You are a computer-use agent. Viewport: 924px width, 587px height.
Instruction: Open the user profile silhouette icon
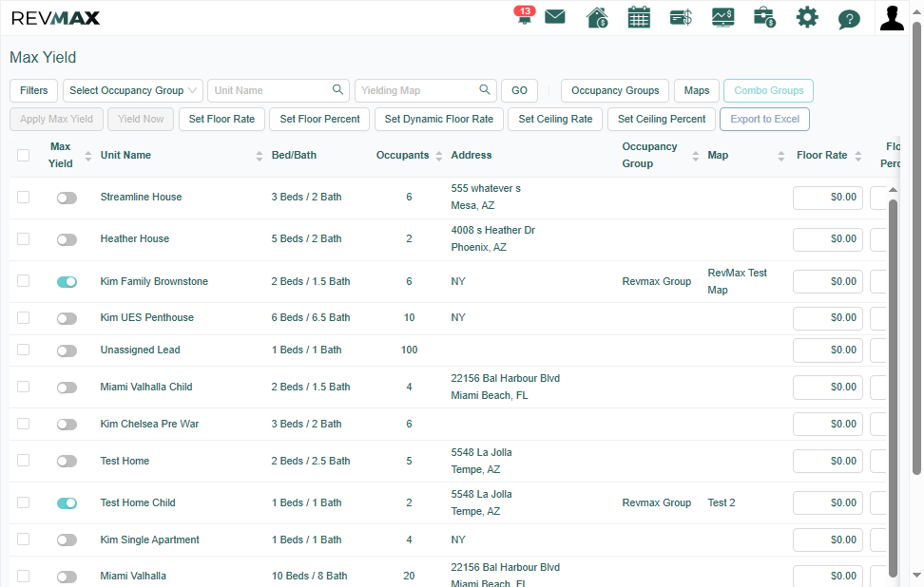point(892,18)
